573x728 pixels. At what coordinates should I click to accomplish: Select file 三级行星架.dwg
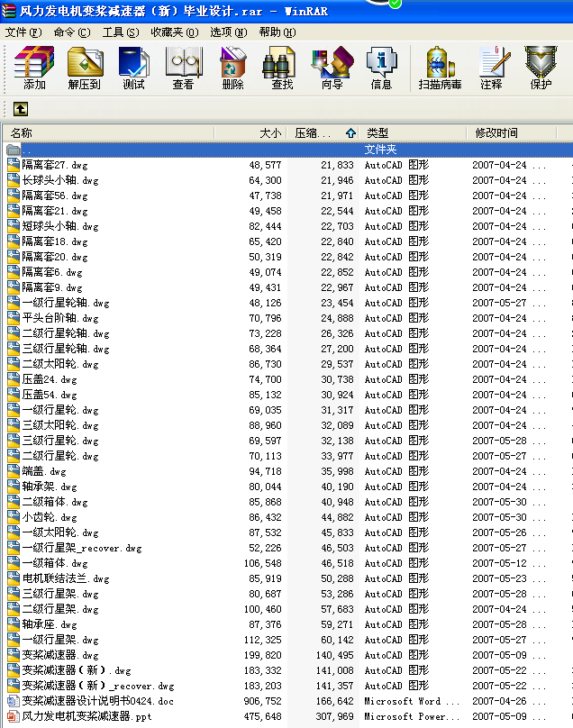click(x=60, y=594)
